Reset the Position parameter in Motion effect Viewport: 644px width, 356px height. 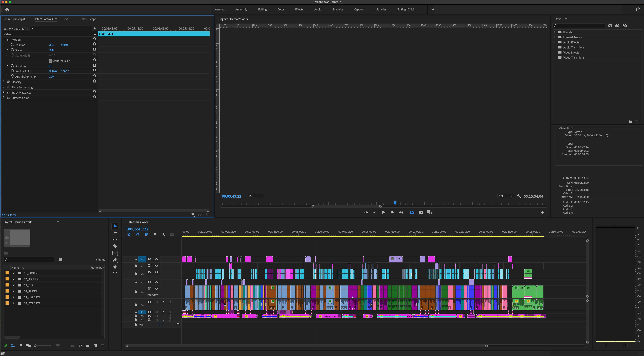(94, 44)
